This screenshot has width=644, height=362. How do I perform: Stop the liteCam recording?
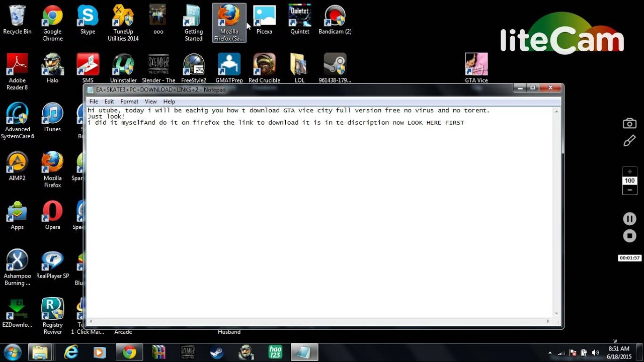coord(629,236)
